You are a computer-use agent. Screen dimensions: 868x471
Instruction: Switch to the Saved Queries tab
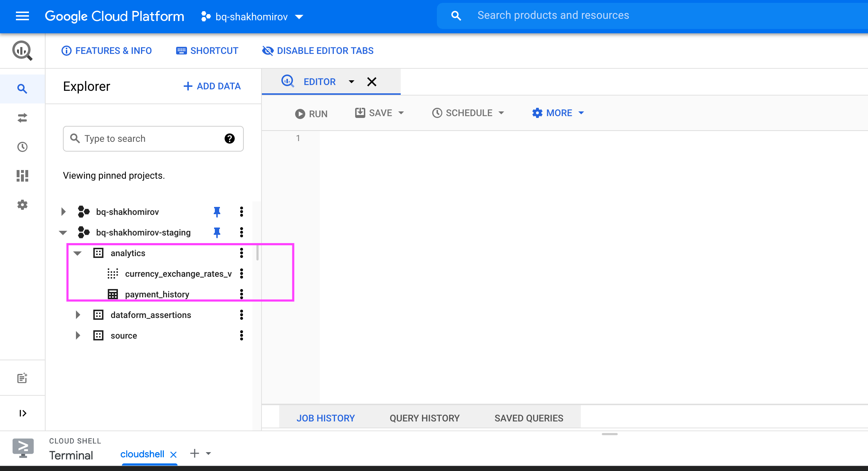(x=528, y=418)
